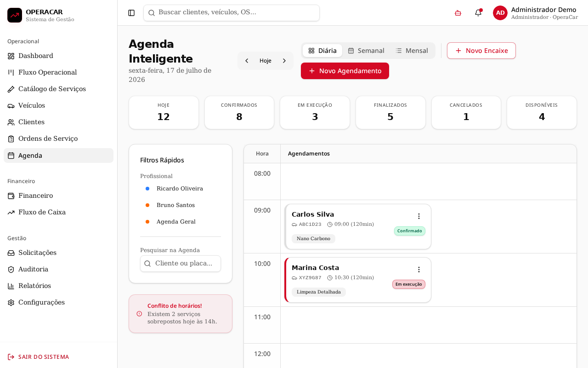Image resolution: width=588 pixels, height=368 pixels.
Task: Click the 08:00 time slot label
Action: click(x=262, y=173)
